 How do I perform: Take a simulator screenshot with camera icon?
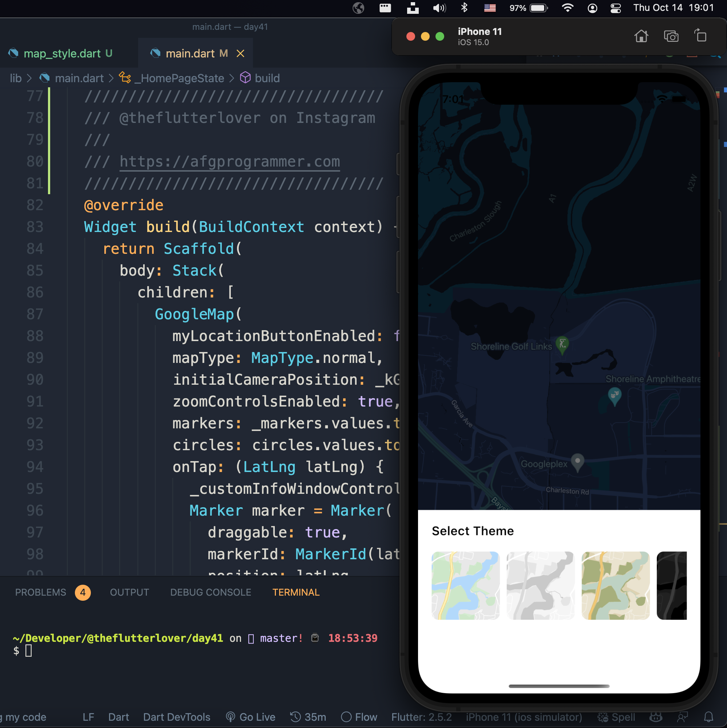[x=671, y=37]
